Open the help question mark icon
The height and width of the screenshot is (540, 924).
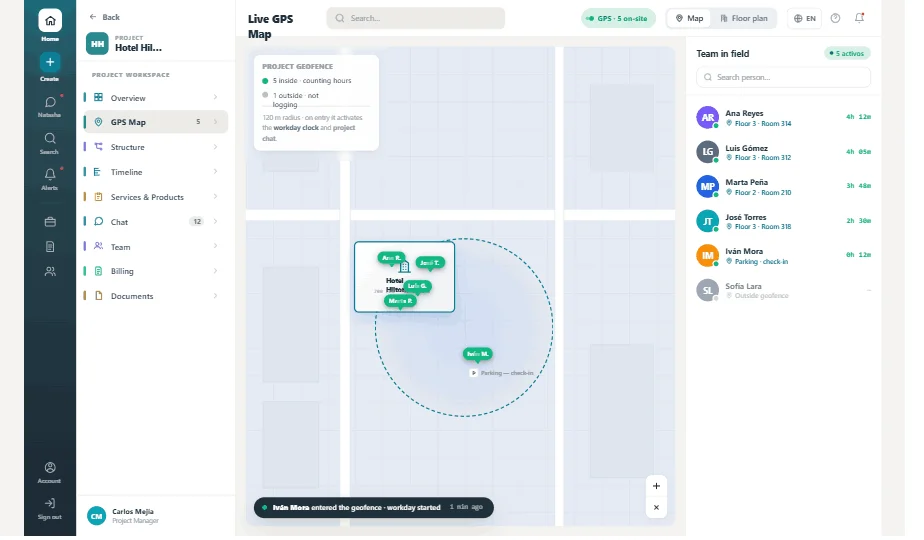[x=835, y=18]
